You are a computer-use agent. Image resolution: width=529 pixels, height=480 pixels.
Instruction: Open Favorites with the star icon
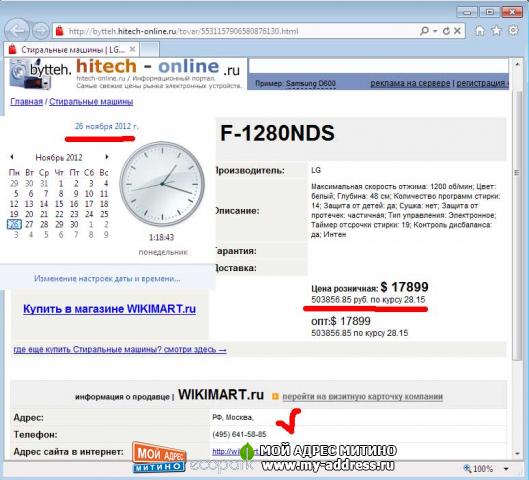[496, 31]
